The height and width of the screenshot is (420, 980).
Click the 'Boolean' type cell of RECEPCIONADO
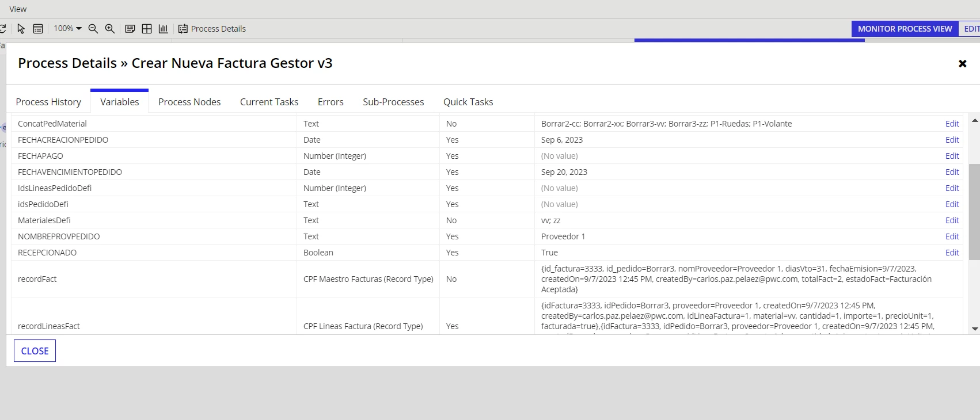coord(318,253)
